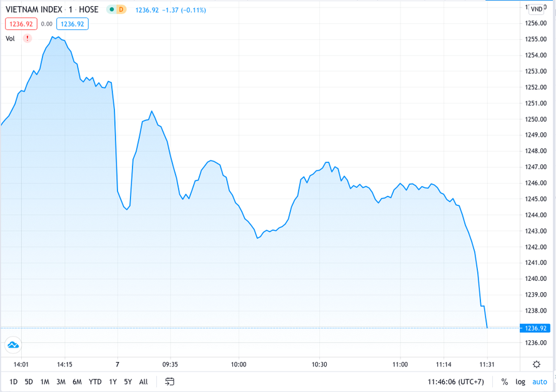Click the Vol indicator label
556x392 pixels.
point(10,39)
